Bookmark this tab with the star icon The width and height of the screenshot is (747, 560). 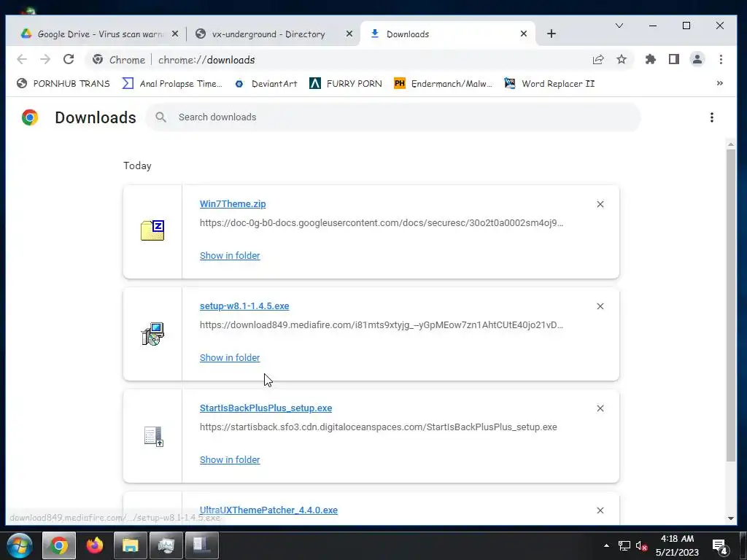tap(622, 60)
